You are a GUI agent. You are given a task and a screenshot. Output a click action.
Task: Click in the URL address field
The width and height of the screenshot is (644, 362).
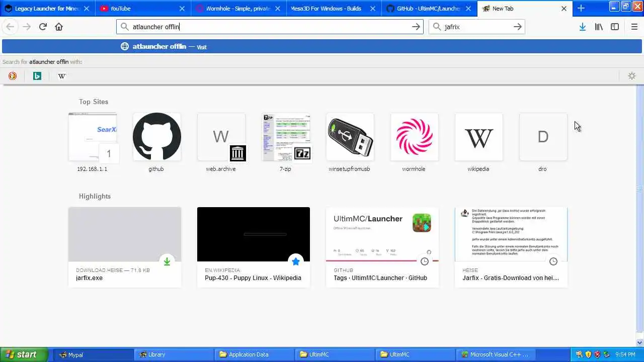(x=269, y=27)
